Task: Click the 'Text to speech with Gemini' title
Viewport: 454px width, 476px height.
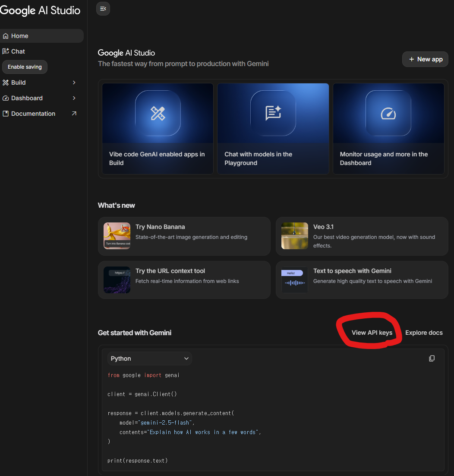Action: click(x=352, y=271)
